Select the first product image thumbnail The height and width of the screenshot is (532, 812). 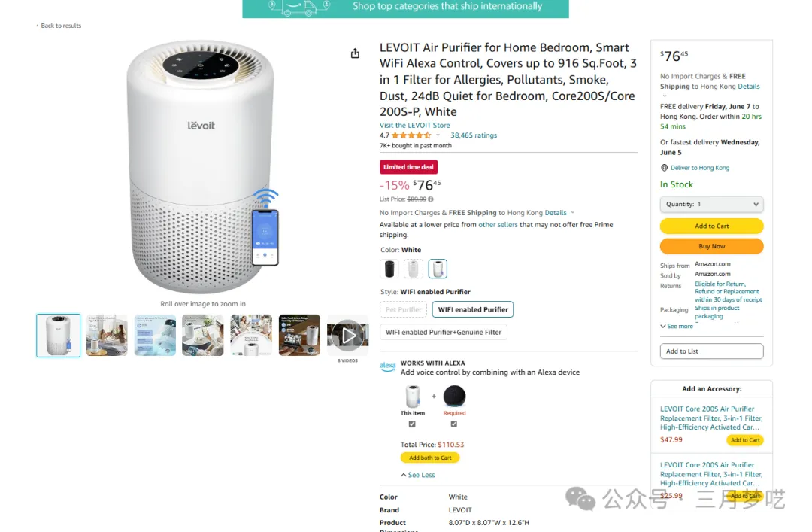(x=58, y=335)
